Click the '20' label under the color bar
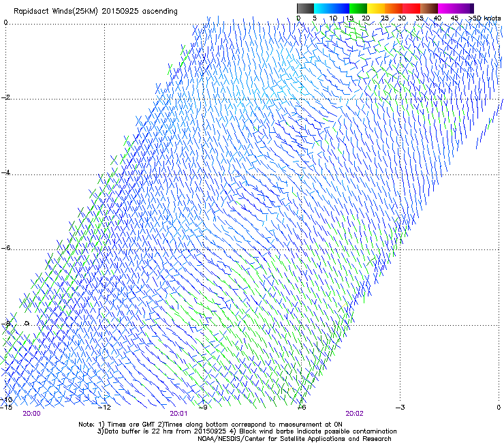This screenshot has height=443, width=504. (366, 18)
